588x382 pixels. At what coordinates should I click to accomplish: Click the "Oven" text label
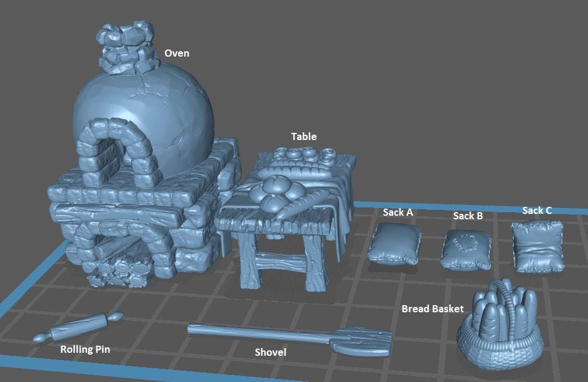pos(177,53)
